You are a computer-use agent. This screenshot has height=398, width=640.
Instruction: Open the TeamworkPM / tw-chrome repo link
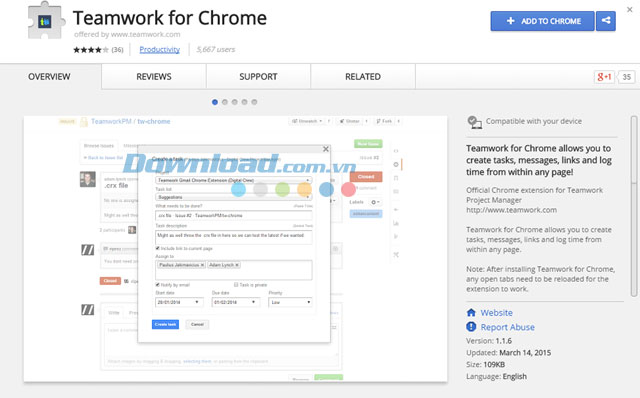tap(131, 121)
